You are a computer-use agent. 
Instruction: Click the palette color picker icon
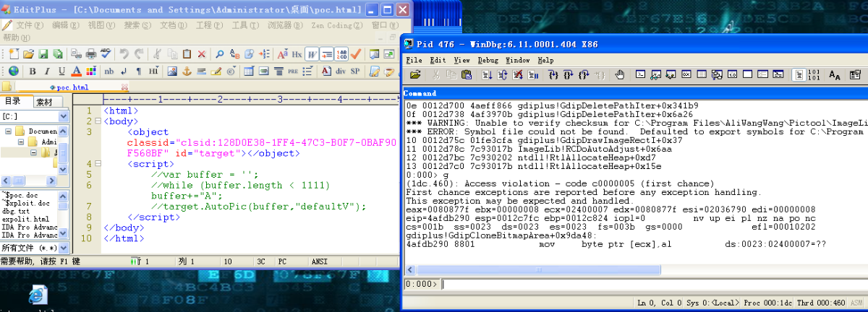click(x=91, y=71)
